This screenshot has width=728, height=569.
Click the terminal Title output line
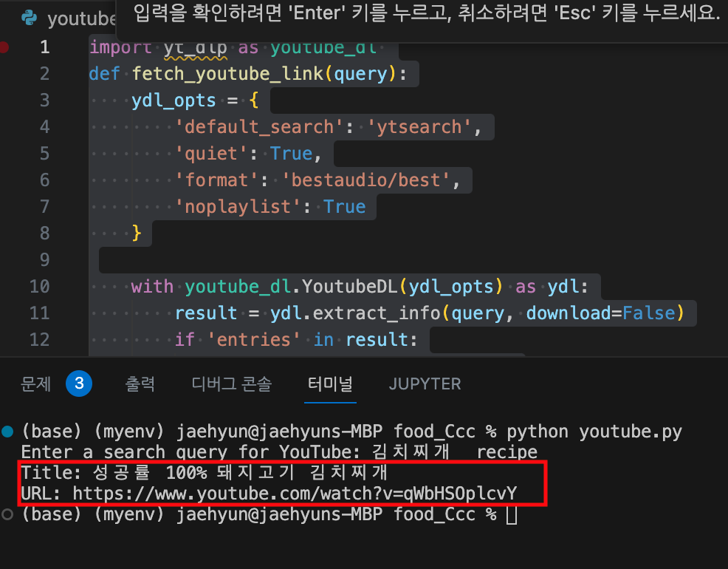(205, 472)
